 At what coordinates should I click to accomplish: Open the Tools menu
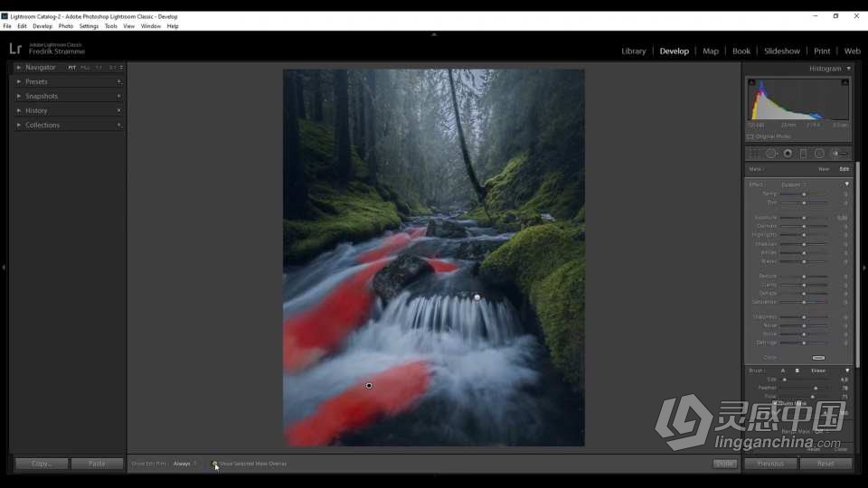(110, 26)
